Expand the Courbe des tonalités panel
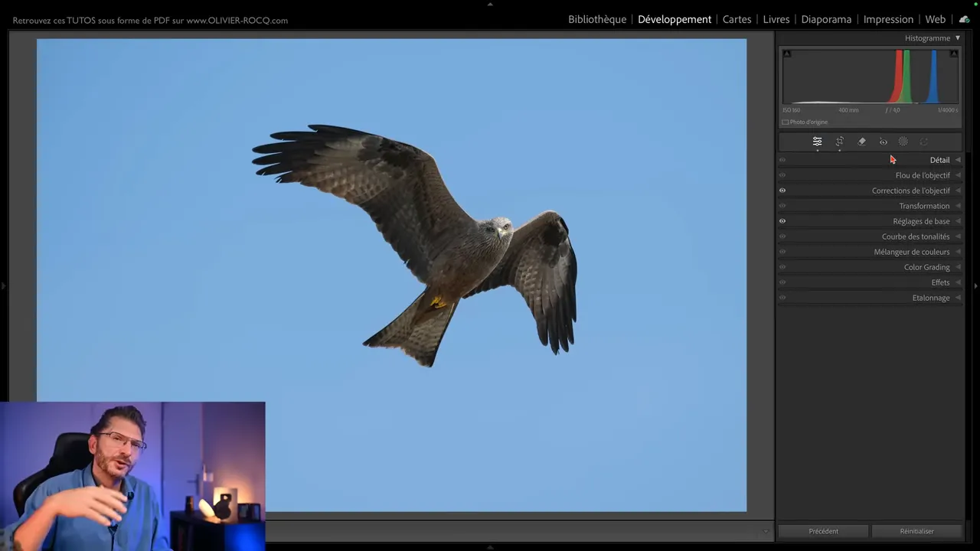 click(x=915, y=236)
